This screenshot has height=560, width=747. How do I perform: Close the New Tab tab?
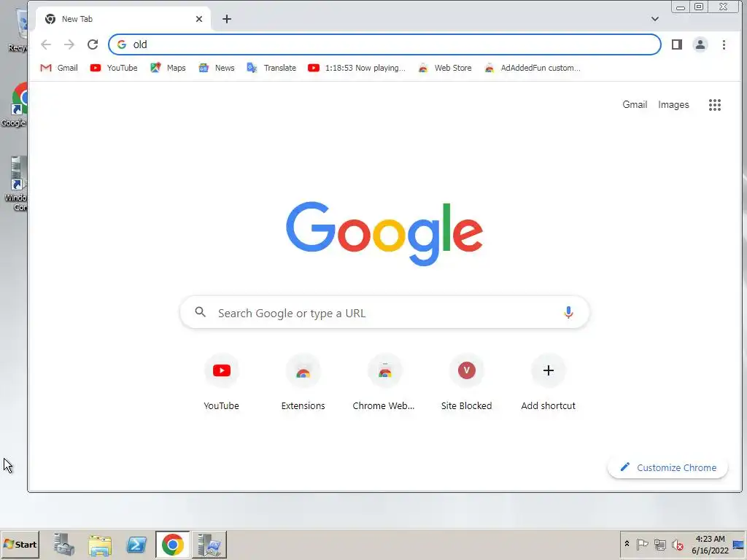pyautogui.click(x=199, y=19)
